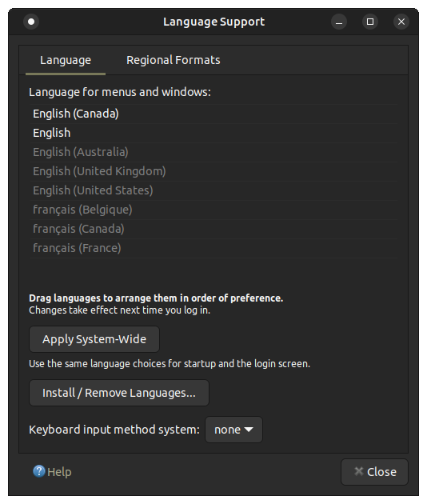
Task: Switch to the Regional Formats tab
Action: point(174,60)
